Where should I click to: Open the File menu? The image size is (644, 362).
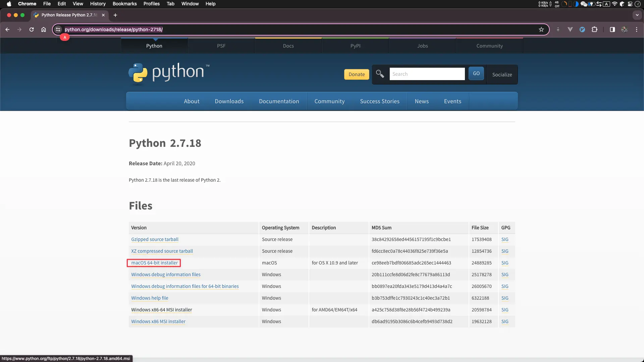point(47,4)
